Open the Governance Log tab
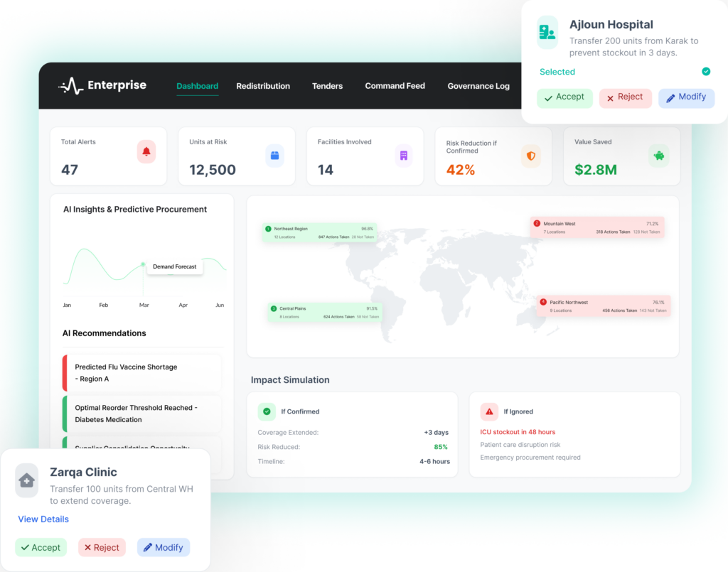728x572 pixels. 478,86
